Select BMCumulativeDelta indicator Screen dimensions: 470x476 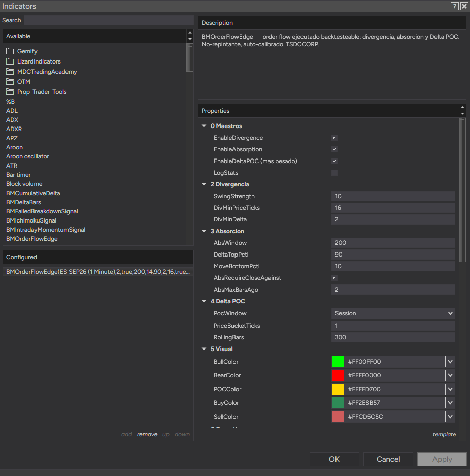click(33, 193)
